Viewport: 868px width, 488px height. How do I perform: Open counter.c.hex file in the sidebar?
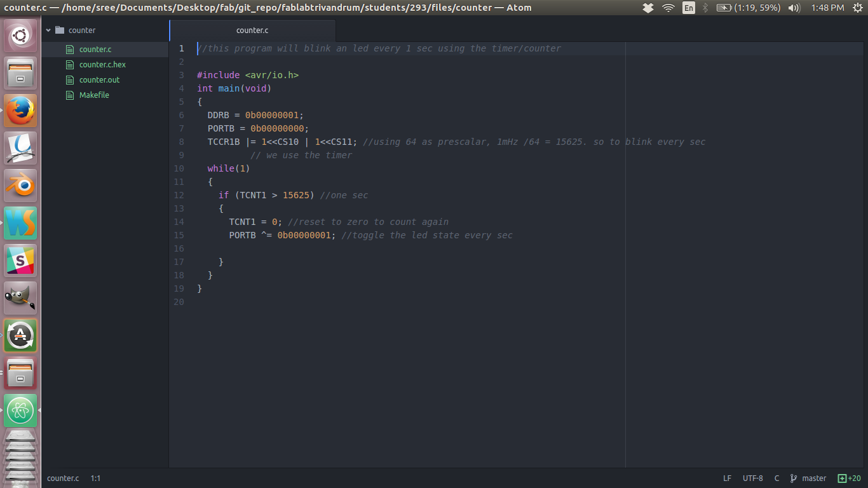click(x=102, y=64)
